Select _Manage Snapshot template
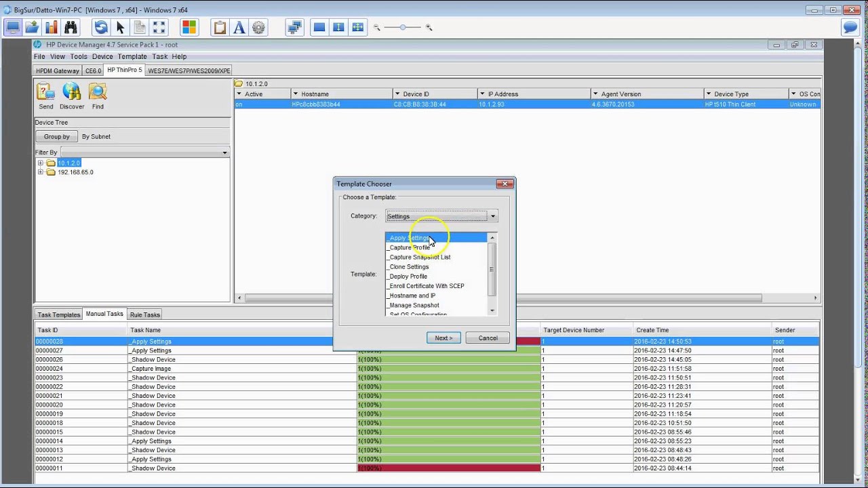 pos(436,305)
